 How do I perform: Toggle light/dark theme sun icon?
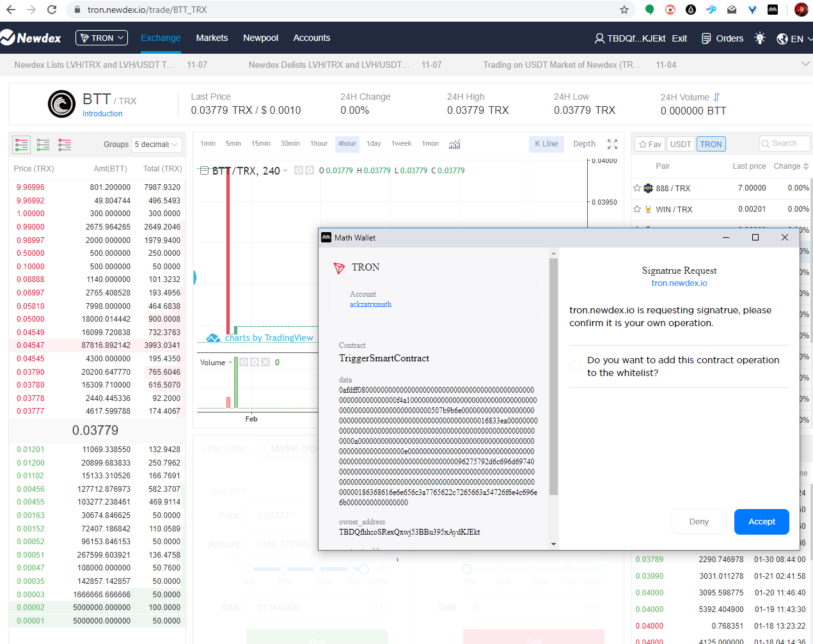pos(760,38)
